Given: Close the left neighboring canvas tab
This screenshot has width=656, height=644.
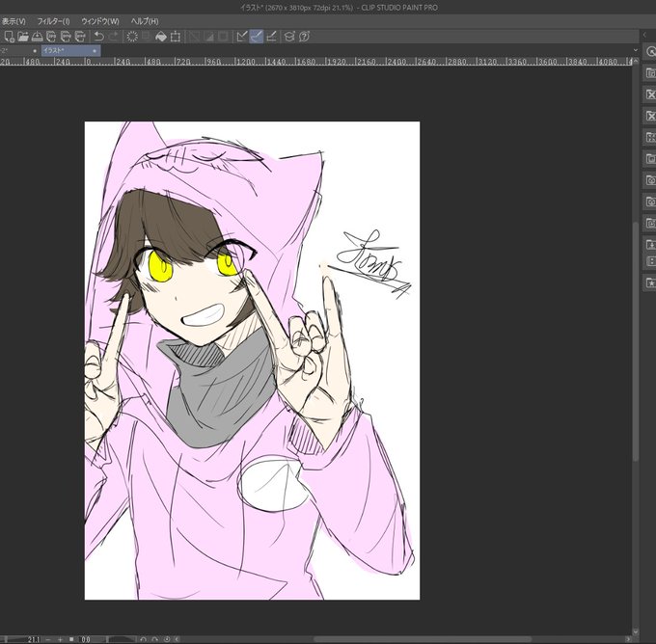Looking at the screenshot, I should (35, 51).
